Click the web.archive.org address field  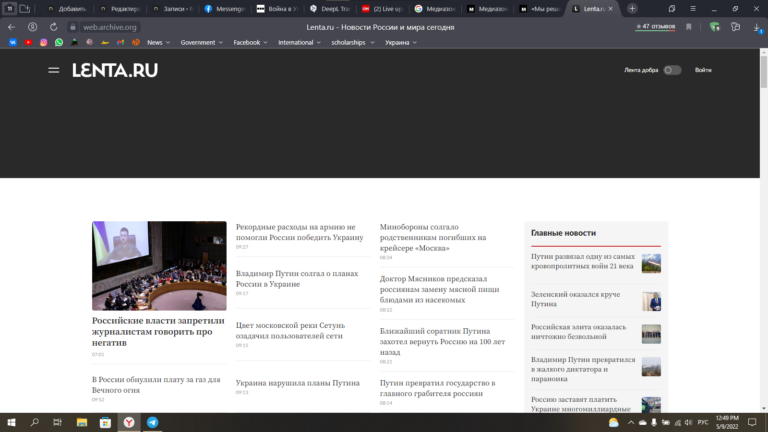pos(110,27)
